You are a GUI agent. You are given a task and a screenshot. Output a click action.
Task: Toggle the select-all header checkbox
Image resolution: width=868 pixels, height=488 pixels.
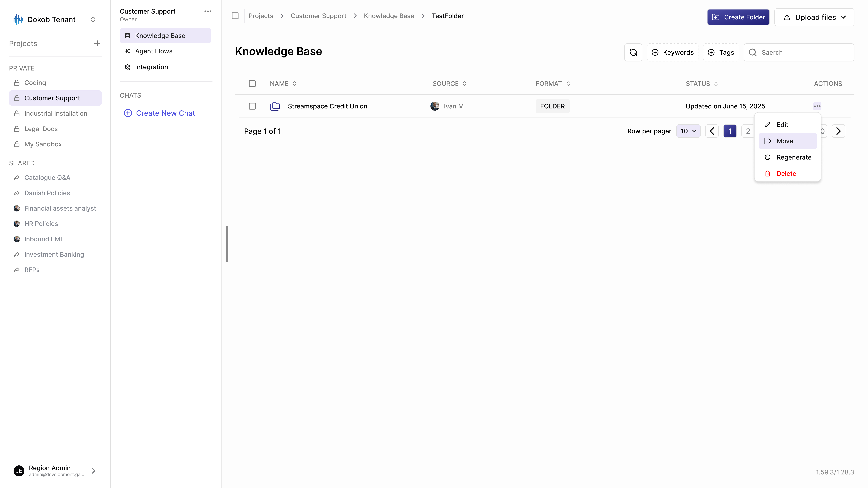[x=252, y=84]
